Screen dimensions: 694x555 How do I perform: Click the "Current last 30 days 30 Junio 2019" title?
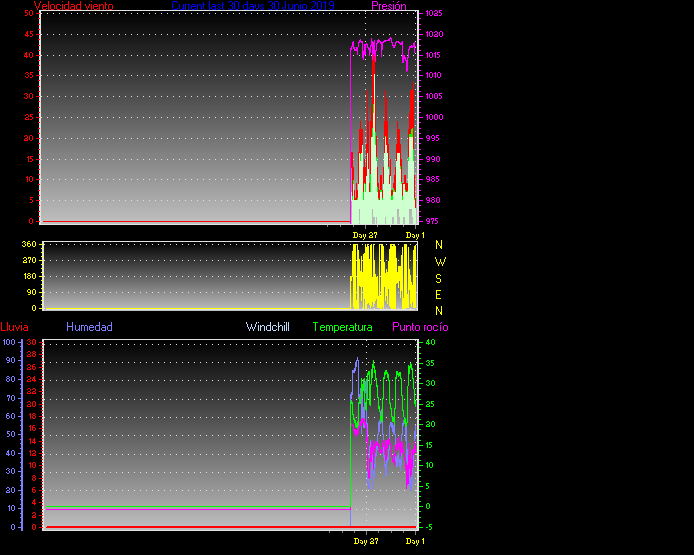coord(253,6)
